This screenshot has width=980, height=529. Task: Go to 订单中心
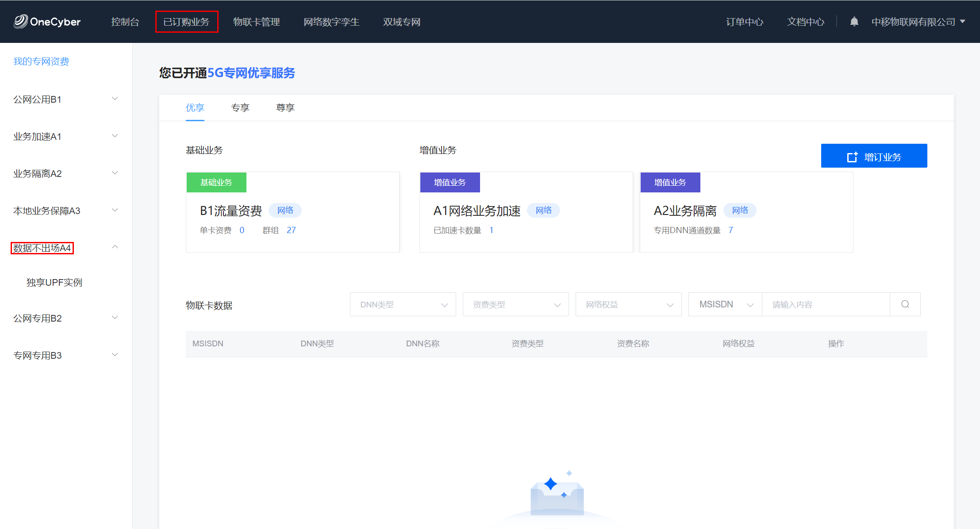point(744,21)
